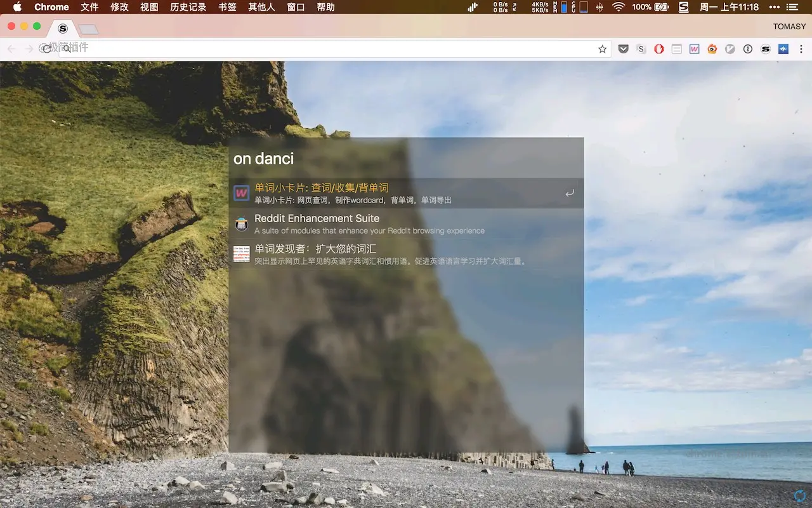Open the Wordcard extension icon
The height and width of the screenshot is (508, 812).
point(695,49)
